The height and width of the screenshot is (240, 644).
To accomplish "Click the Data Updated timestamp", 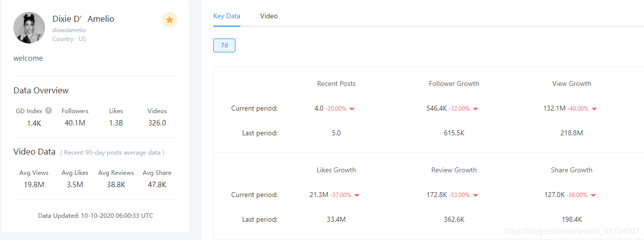I will point(95,216).
